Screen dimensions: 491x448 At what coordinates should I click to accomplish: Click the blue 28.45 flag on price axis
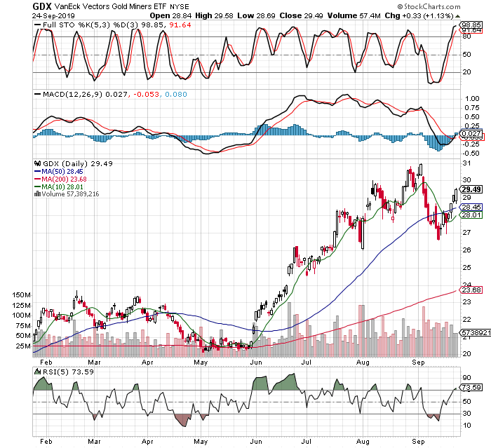471,207
